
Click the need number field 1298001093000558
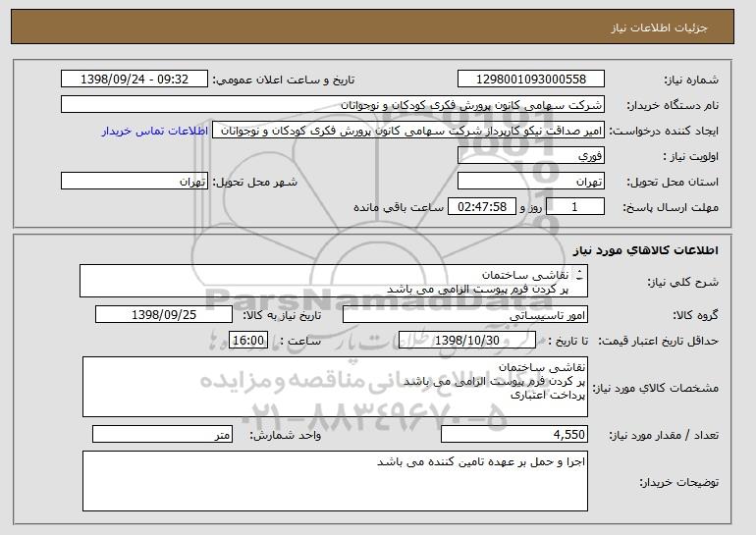(531, 80)
